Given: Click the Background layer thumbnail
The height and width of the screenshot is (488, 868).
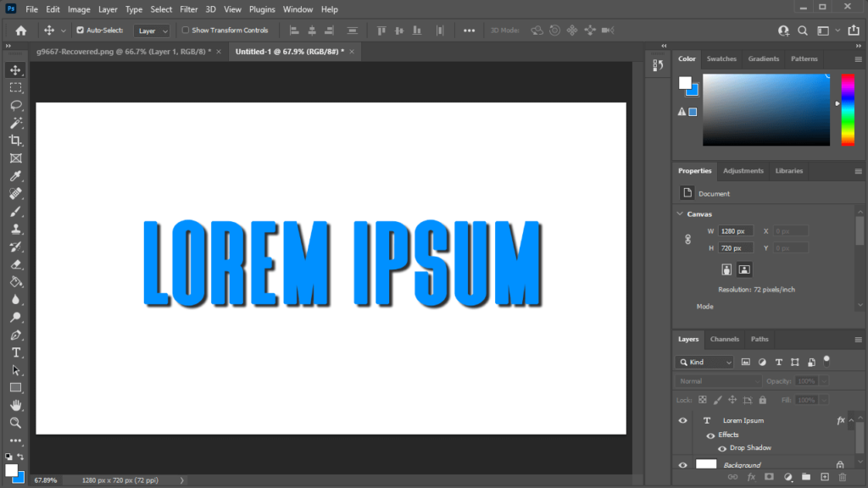Looking at the screenshot, I should click(x=706, y=464).
